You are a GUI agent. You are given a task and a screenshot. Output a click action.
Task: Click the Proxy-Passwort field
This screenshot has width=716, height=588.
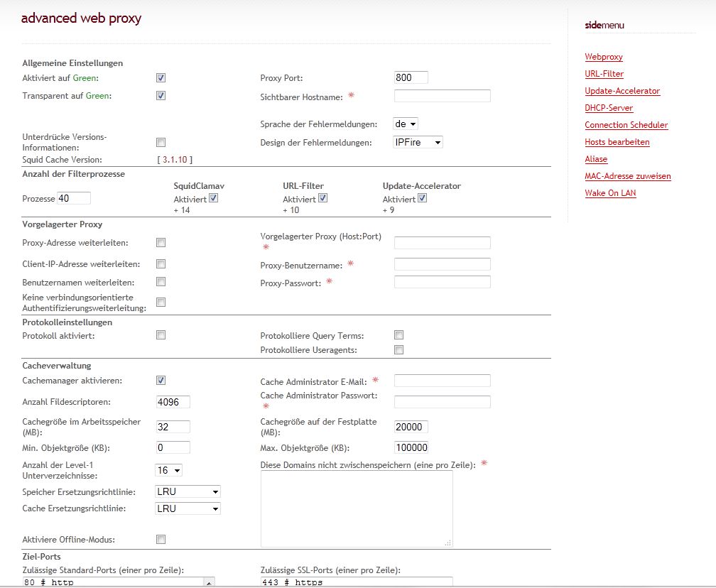(x=443, y=282)
